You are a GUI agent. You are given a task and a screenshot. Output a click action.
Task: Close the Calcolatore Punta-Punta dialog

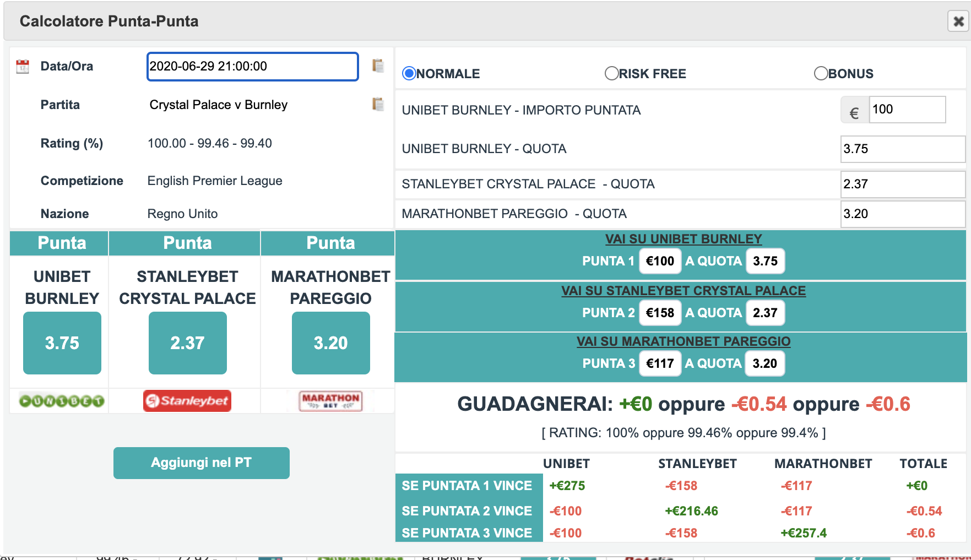pyautogui.click(x=958, y=21)
